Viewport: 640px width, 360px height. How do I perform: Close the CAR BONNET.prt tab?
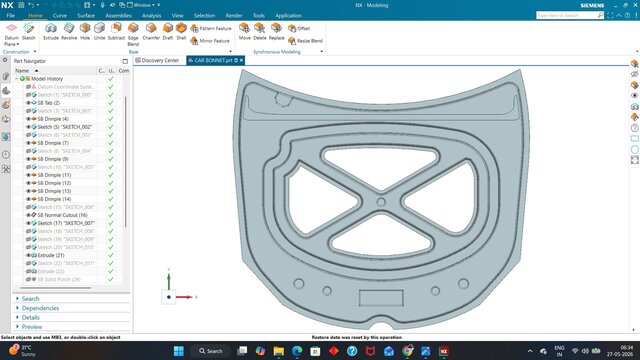click(241, 60)
